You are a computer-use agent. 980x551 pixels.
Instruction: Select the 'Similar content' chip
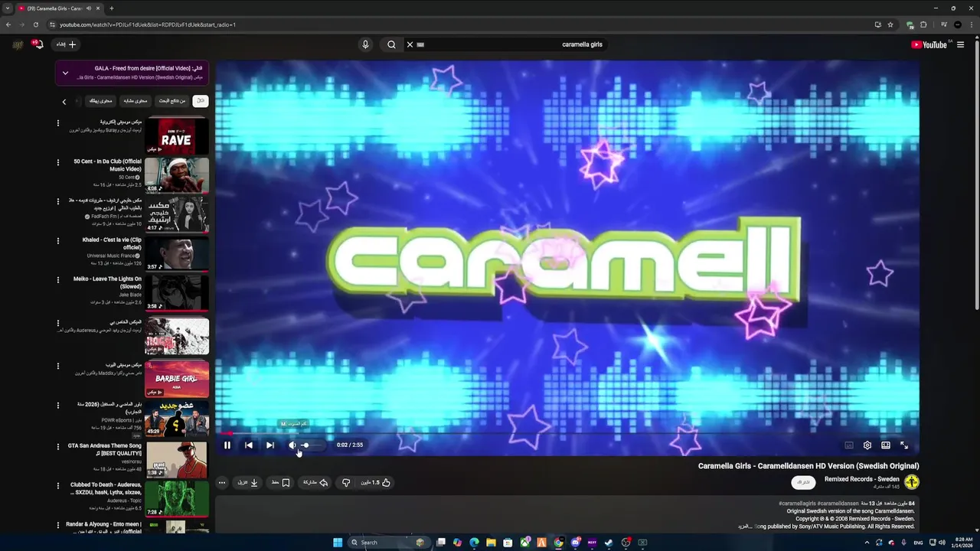pos(135,100)
